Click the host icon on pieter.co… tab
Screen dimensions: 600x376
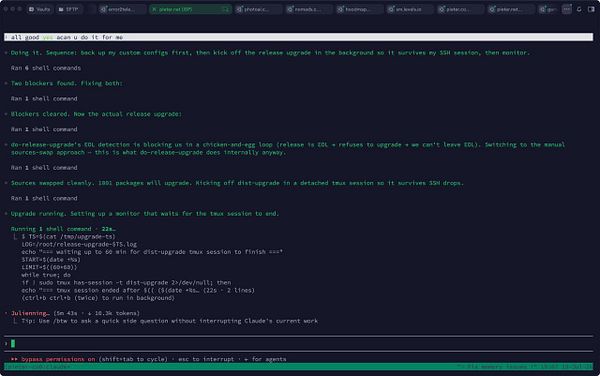[x=442, y=9]
